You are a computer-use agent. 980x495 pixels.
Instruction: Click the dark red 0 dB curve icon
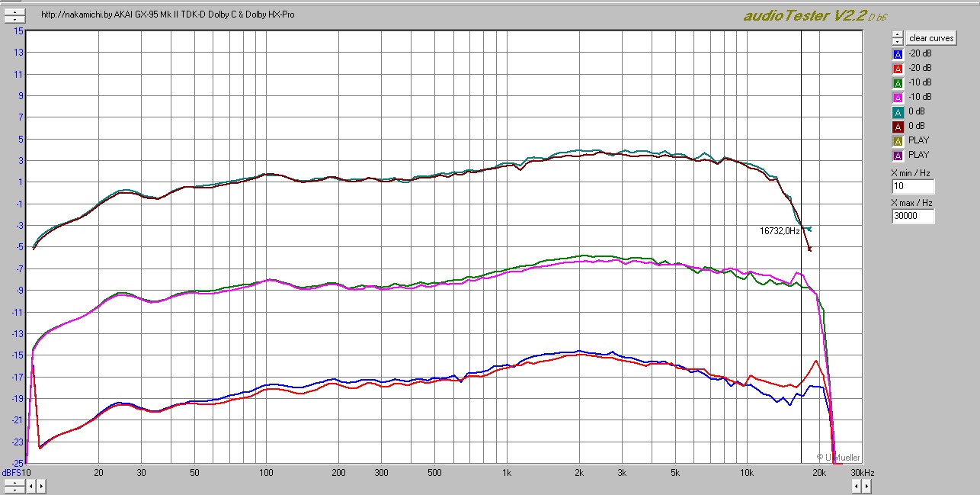click(x=897, y=127)
